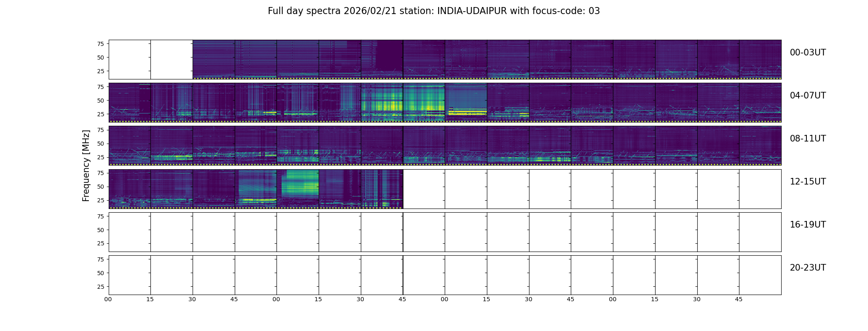Click the first blank panel in 00-03UT row

(x=130, y=60)
